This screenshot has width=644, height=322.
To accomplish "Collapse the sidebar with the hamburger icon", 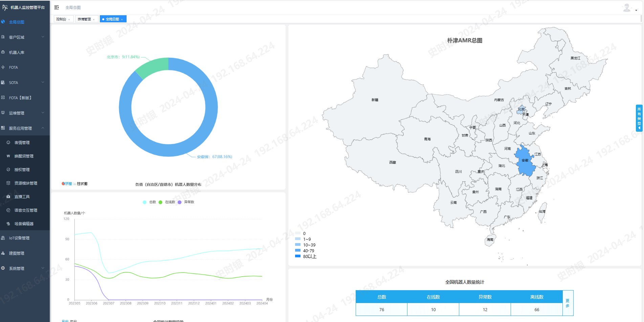I will pyautogui.click(x=57, y=7).
